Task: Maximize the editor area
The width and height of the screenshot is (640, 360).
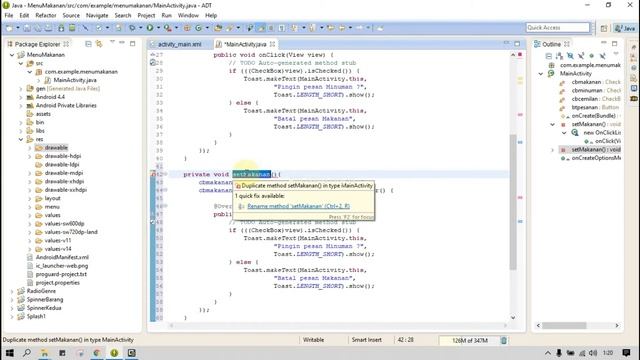Action: [x=517, y=44]
